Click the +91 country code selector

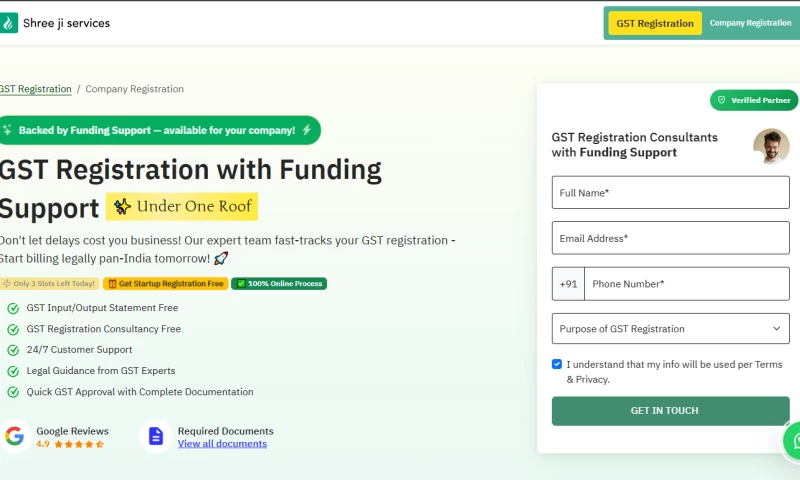click(568, 284)
